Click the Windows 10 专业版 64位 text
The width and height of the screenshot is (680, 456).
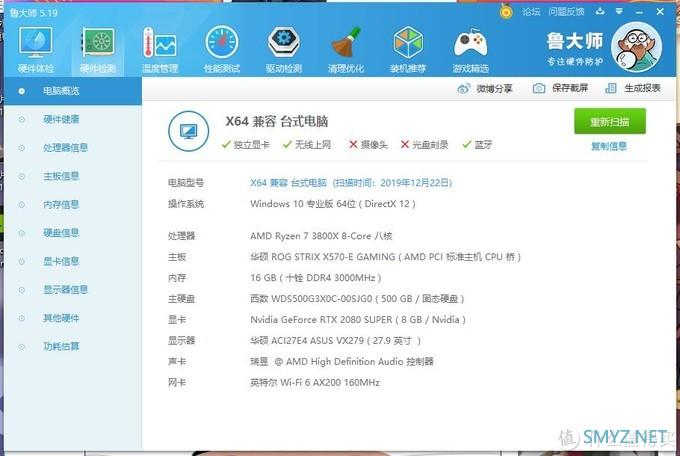tap(333, 204)
